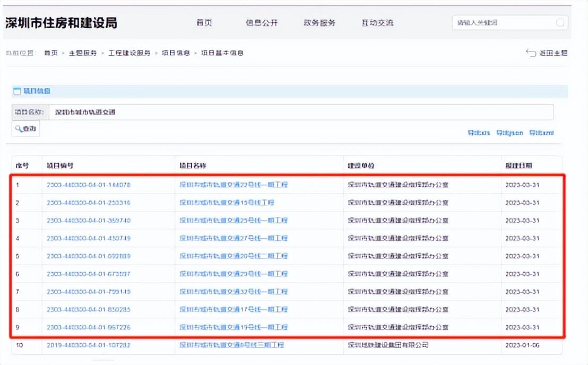
Task: Click the 报建日期 column header
Action: [x=518, y=166]
